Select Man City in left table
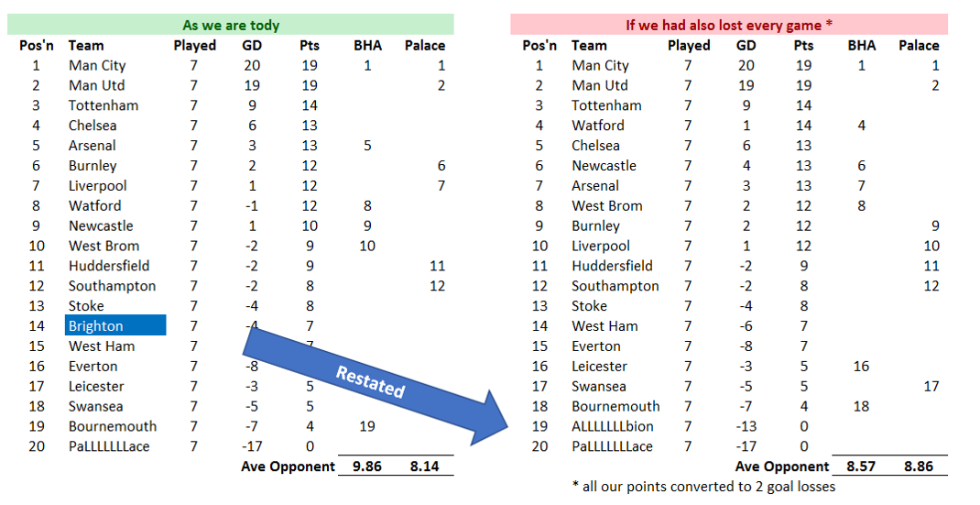980x505 pixels. pyautogui.click(x=97, y=65)
